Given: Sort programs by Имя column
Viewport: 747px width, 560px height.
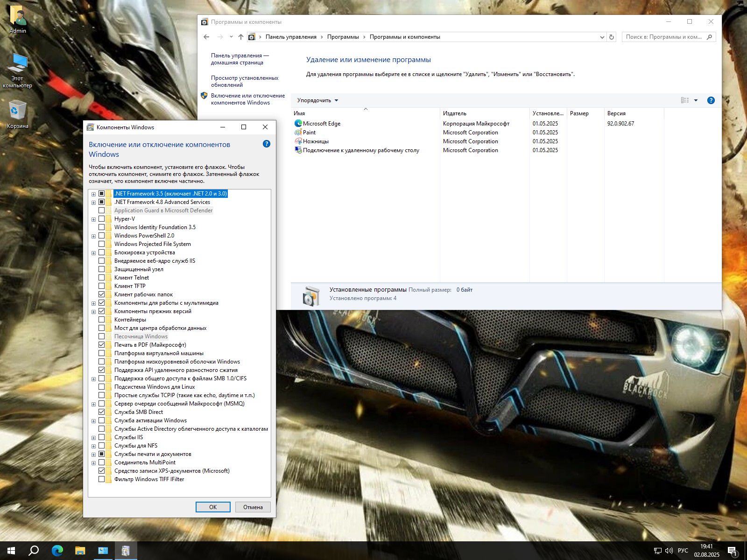Looking at the screenshot, I should 365,113.
